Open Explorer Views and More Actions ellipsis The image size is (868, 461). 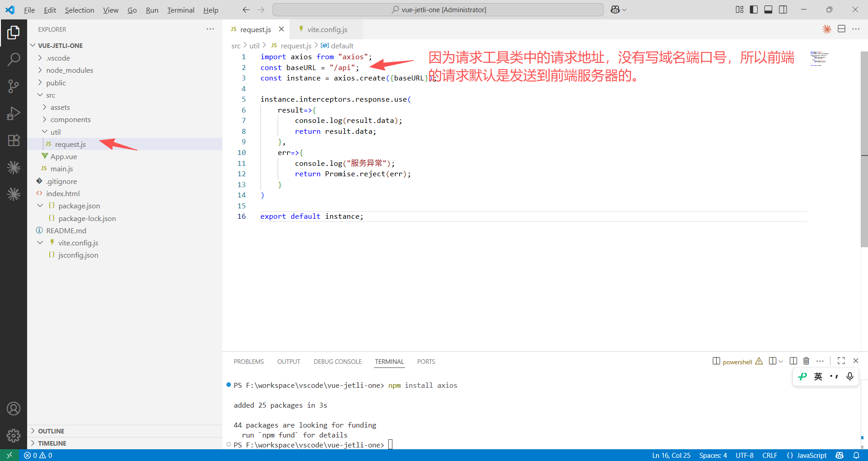pyautogui.click(x=210, y=29)
